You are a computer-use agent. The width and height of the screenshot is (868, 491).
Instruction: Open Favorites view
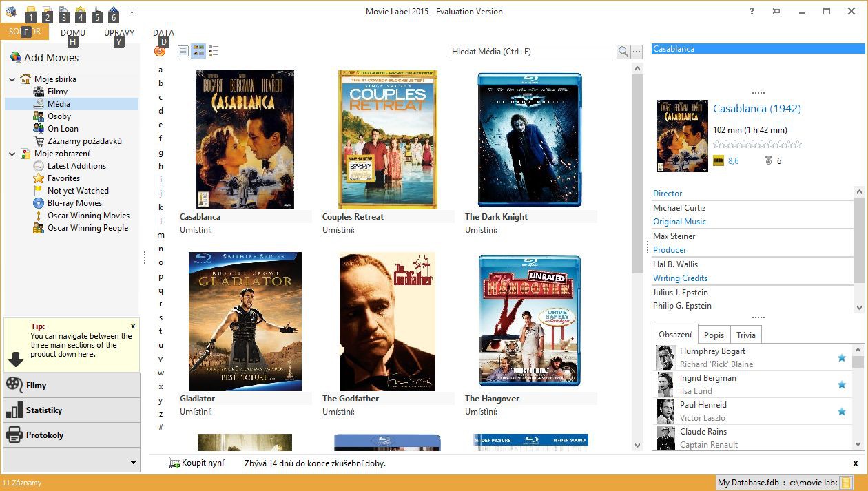coord(63,178)
